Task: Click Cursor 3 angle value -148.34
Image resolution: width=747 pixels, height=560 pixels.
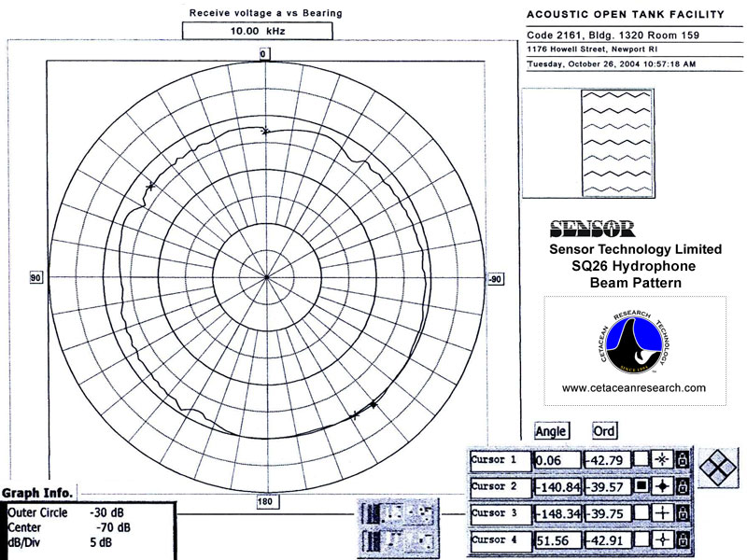Action: pyautogui.click(x=557, y=513)
